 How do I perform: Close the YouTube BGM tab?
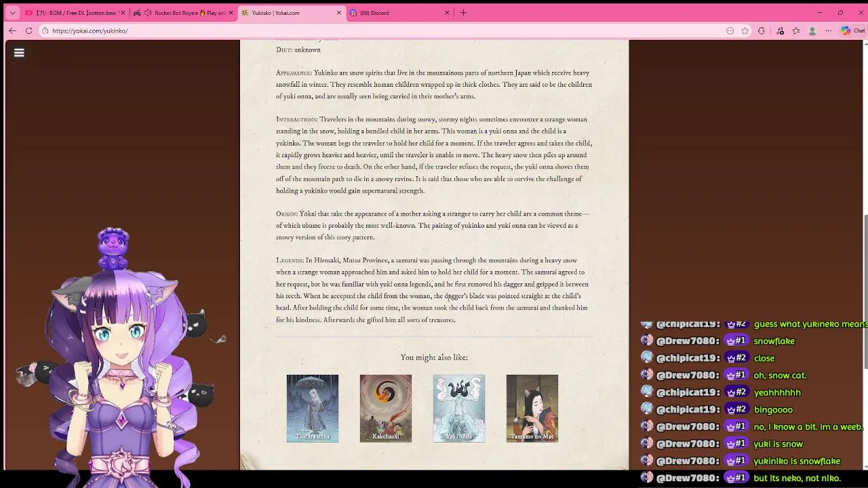123,13
